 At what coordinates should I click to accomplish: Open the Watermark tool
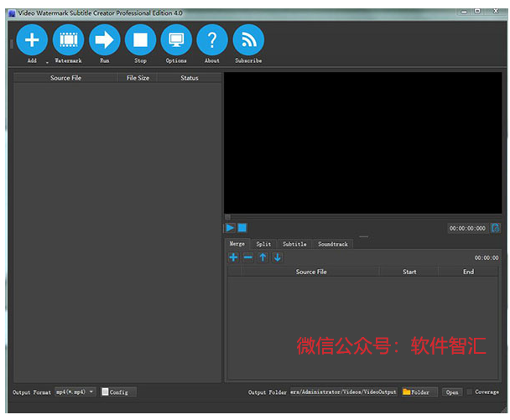coord(68,40)
